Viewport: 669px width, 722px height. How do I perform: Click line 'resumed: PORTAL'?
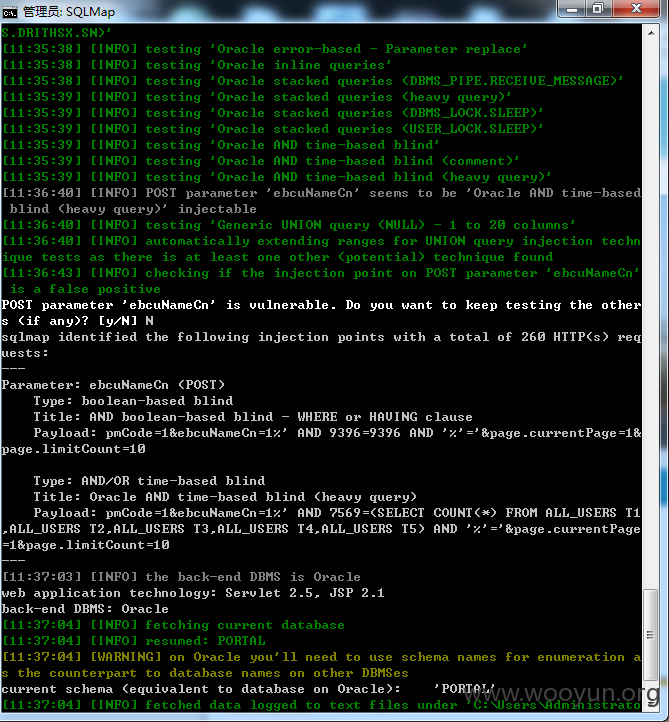tap(134, 641)
